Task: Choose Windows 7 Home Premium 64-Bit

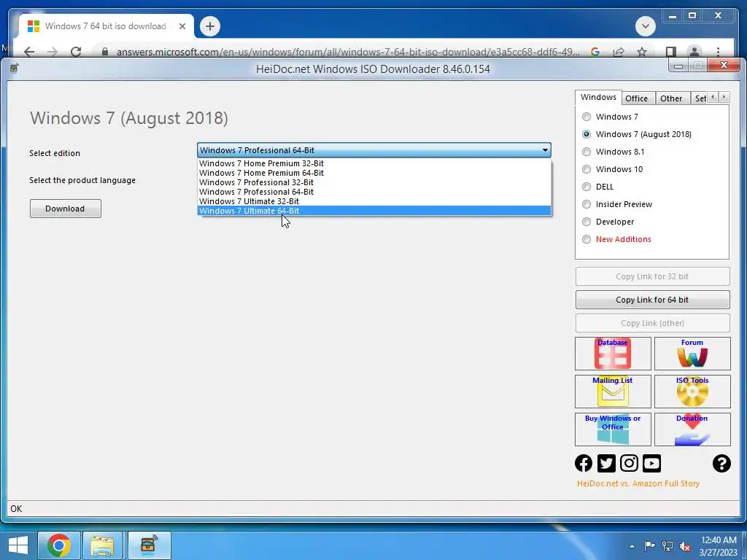Action: 374,173
